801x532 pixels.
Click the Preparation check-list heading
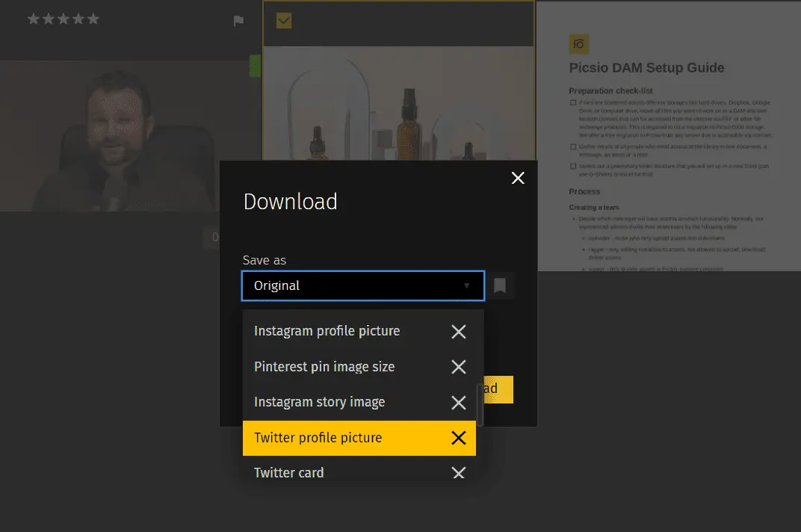click(x=611, y=91)
